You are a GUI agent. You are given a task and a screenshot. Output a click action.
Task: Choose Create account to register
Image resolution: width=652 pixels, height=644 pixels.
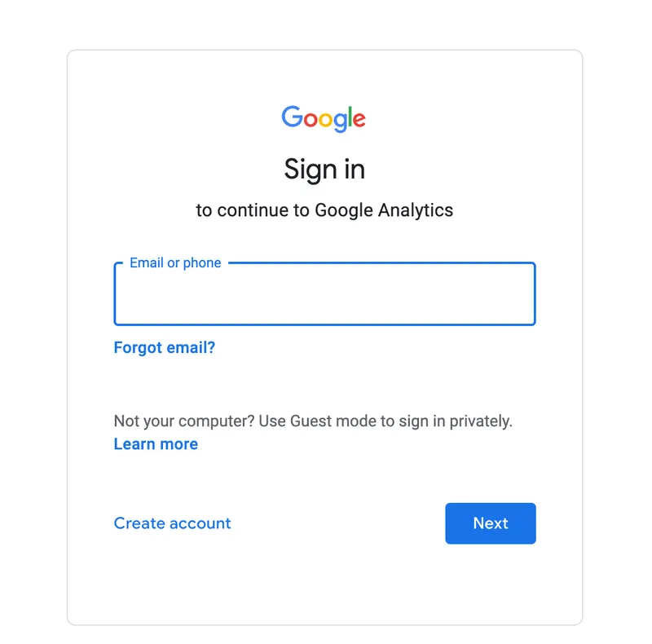click(x=172, y=523)
